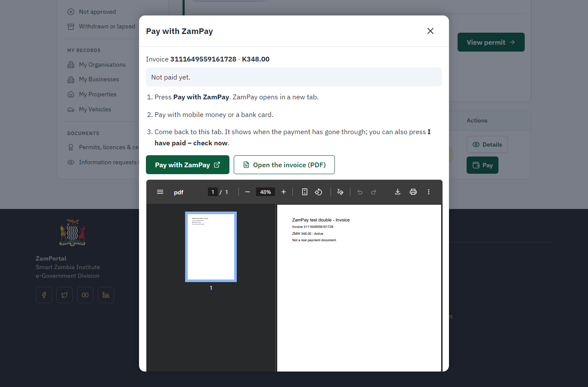Select the PDF draw annotation tool

(340, 192)
